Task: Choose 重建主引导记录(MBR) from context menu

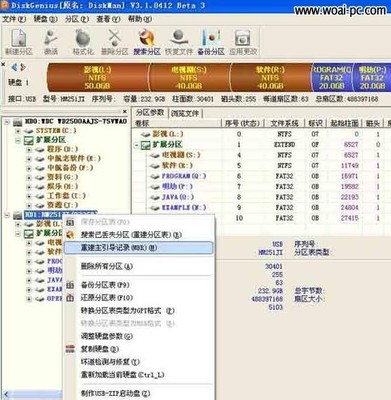Action: [138, 248]
